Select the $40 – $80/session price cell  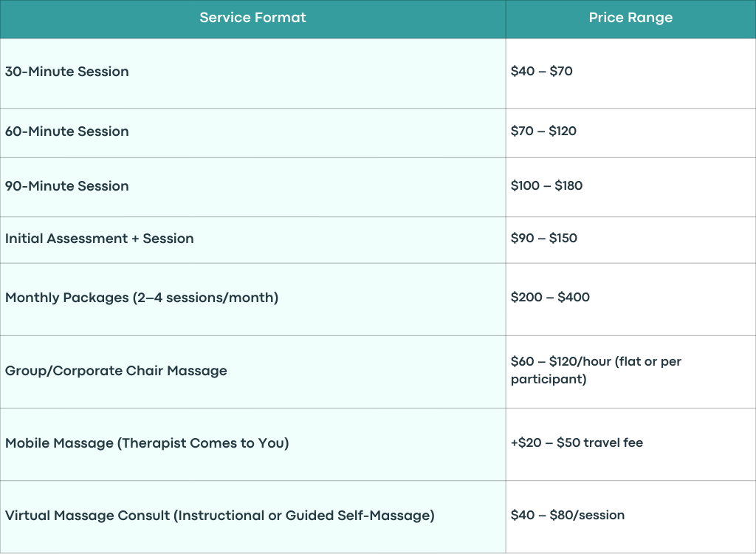tap(630, 517)
